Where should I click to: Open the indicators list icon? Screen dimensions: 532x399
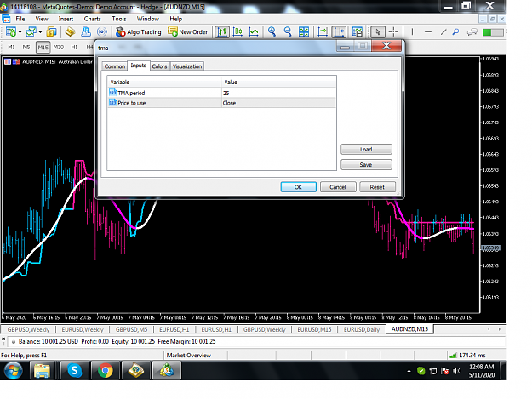click(x=358, y=31)
